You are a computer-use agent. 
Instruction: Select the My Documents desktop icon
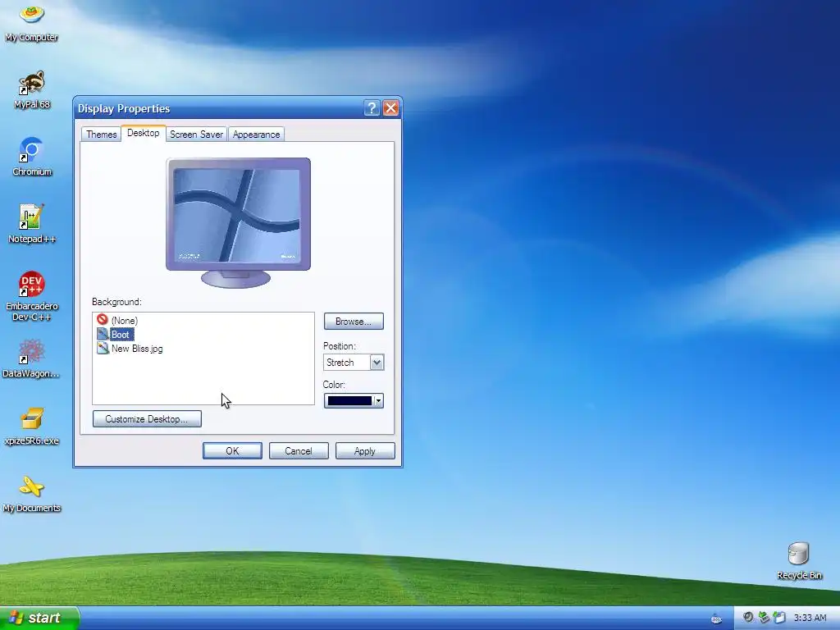[32, 494]
